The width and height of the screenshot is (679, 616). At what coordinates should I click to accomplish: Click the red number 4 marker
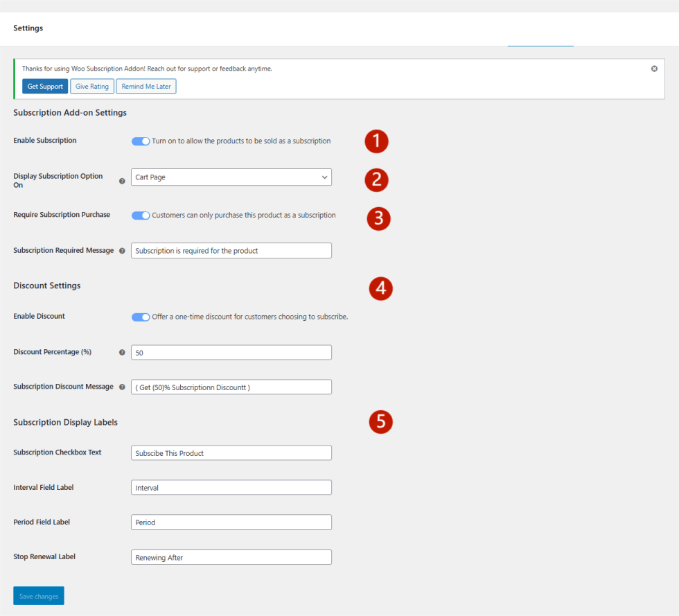[x=380, y=288]
